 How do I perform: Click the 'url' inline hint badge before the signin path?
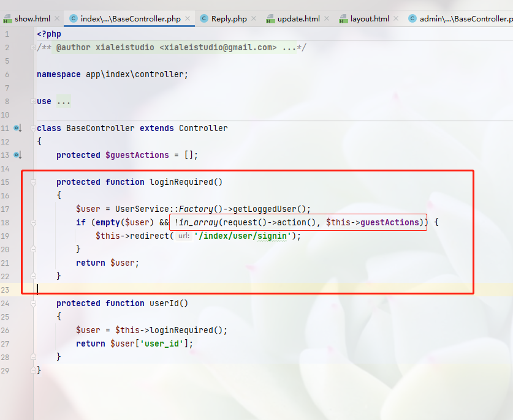click(183, 236)
